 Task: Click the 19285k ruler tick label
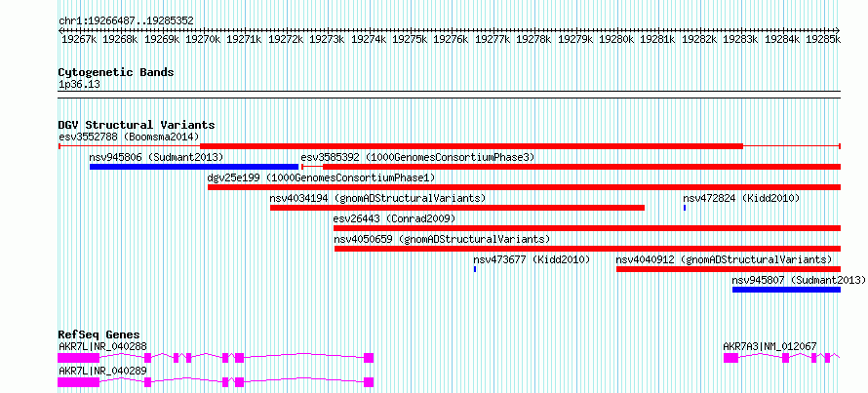click(824, 40)
